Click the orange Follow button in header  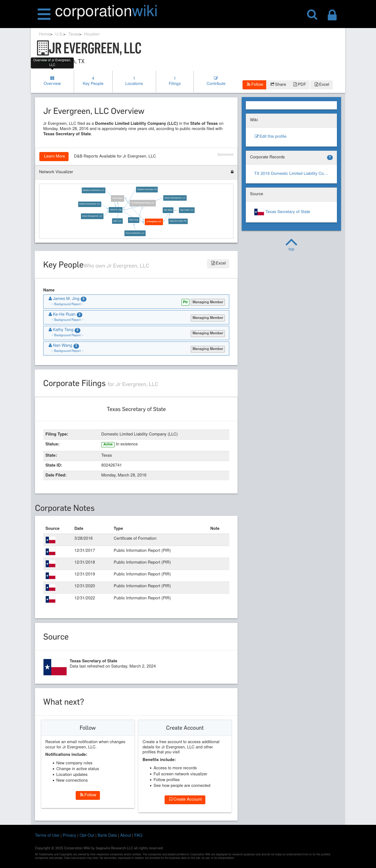coord(255,85)
